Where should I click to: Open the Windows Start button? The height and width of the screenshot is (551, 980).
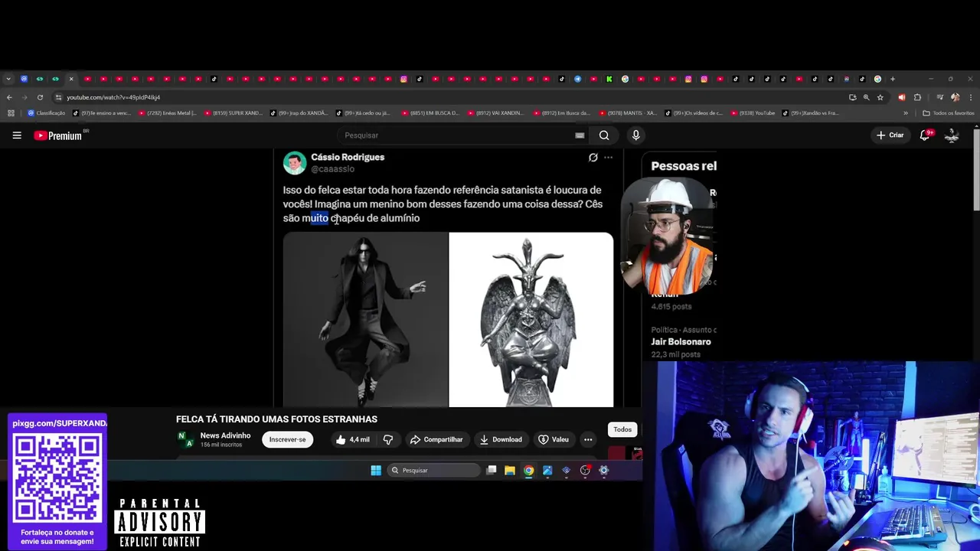pos(376,471)
